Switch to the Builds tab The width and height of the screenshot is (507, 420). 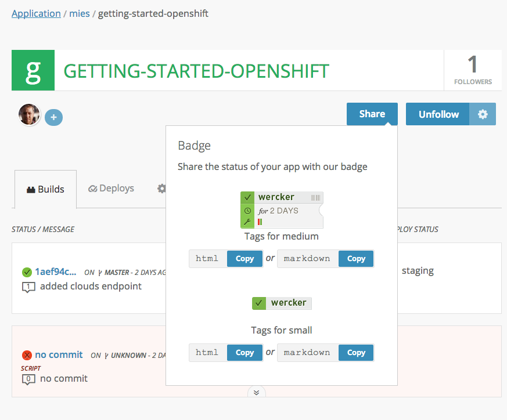(x=46, y=189)
